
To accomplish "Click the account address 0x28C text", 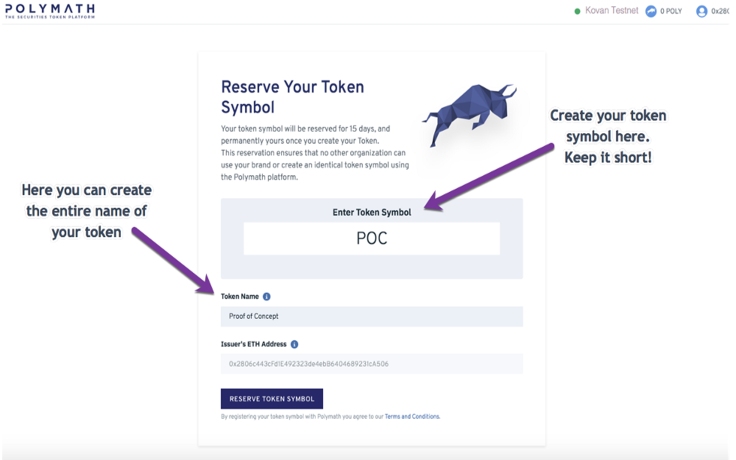I will click(720, 11).
